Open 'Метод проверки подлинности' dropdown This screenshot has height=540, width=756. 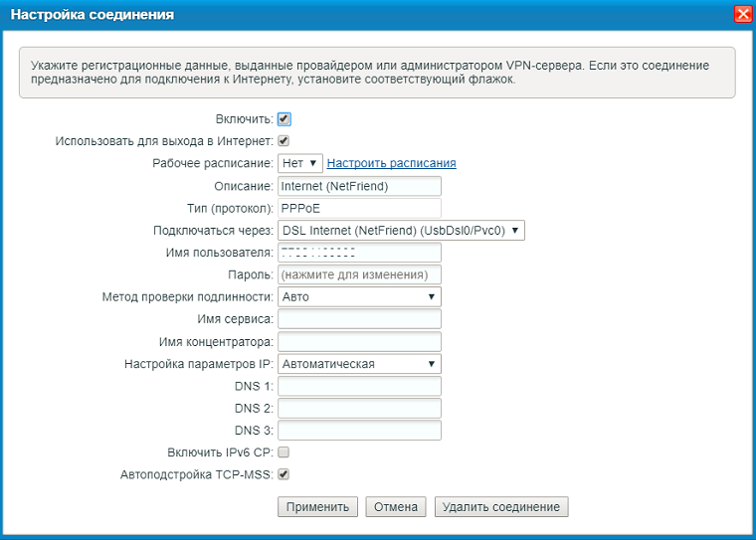(x=359, y=296)
